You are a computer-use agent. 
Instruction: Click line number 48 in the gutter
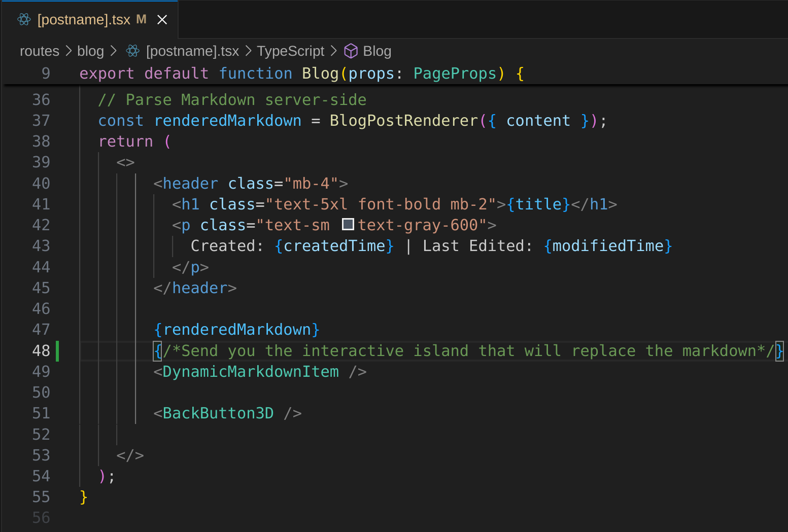41,350
